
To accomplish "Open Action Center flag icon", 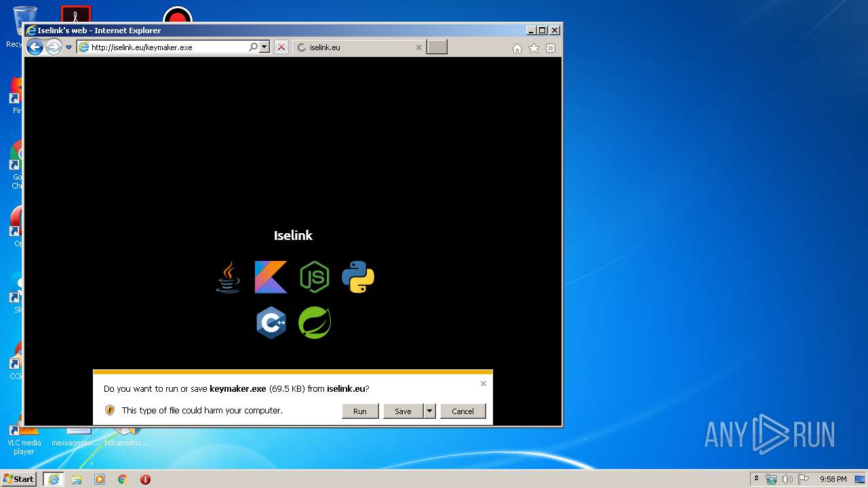I will 803,479.
